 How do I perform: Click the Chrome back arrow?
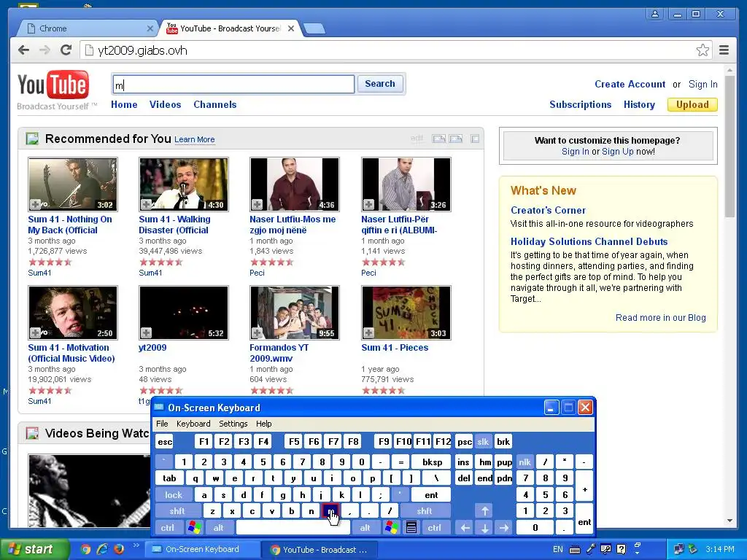click(23, 50)
